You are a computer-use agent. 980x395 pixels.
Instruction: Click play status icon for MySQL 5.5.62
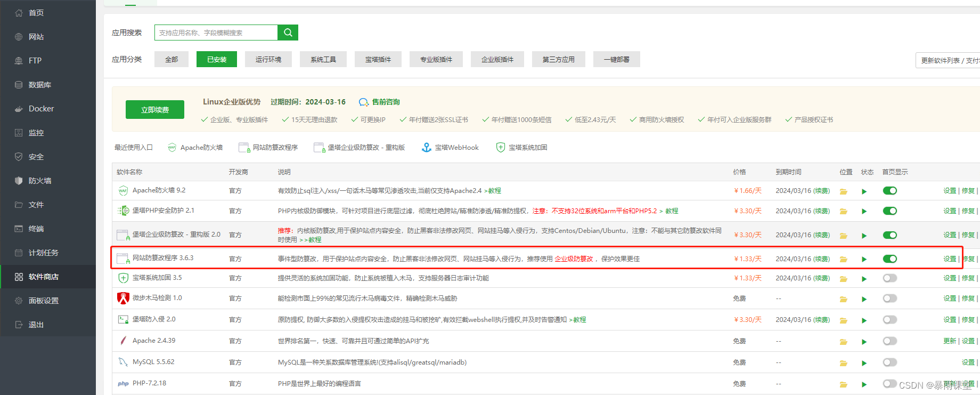(864, 363)
